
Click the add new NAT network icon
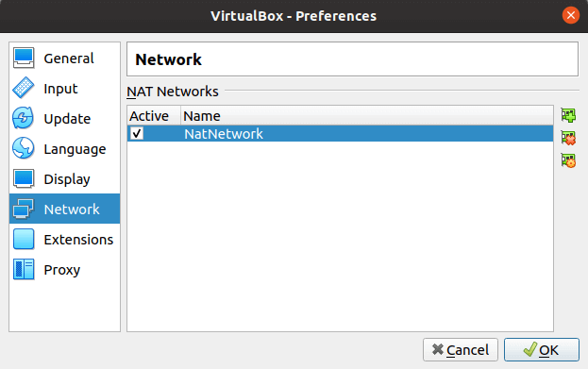(x=568, y=115)
